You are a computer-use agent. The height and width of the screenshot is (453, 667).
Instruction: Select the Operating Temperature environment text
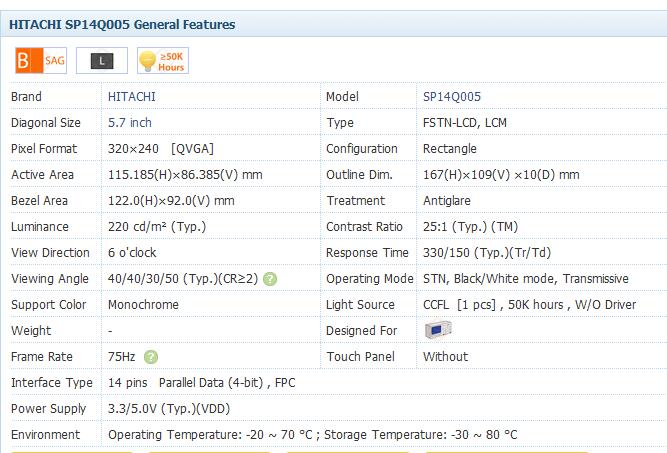click(313, 434)
